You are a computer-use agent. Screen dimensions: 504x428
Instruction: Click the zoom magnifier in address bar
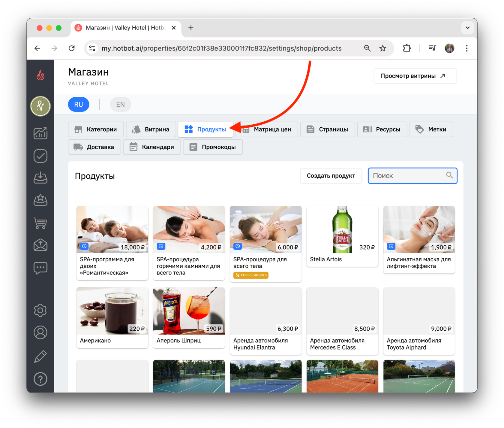click(367, 48)
